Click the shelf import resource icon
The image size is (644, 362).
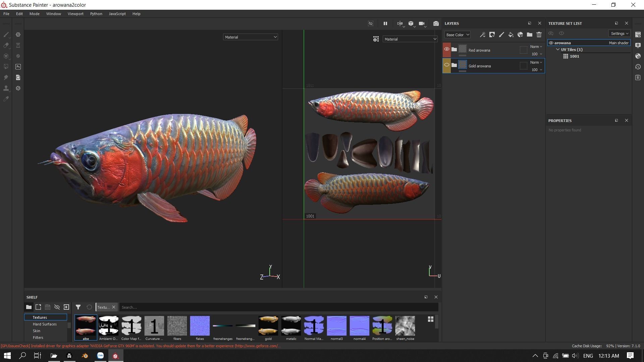point(66,307)
